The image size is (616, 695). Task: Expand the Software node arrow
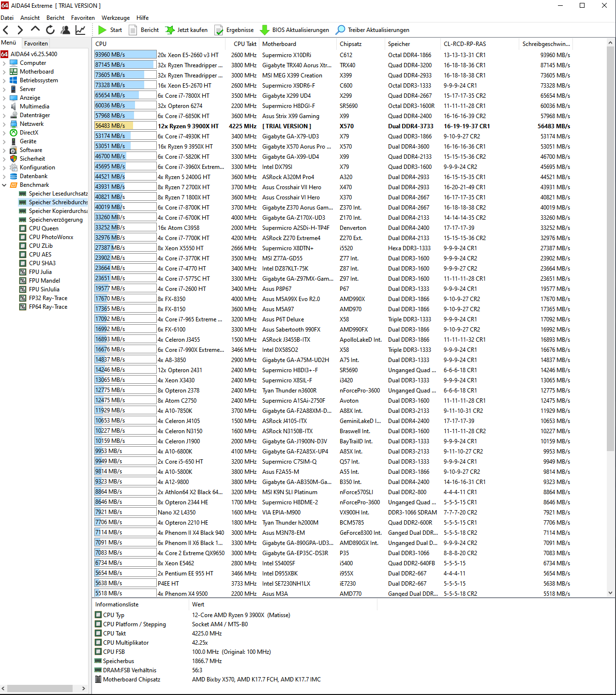4,150
